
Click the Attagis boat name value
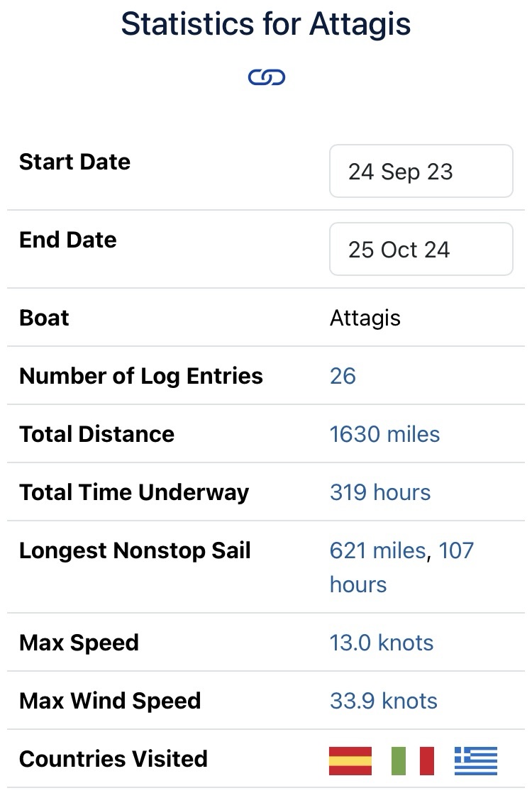[365, 318]
